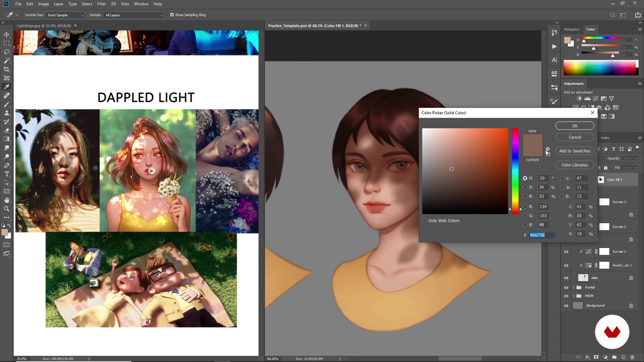
Task: Select the Magic Wand tool
Action: click(7, 61)
